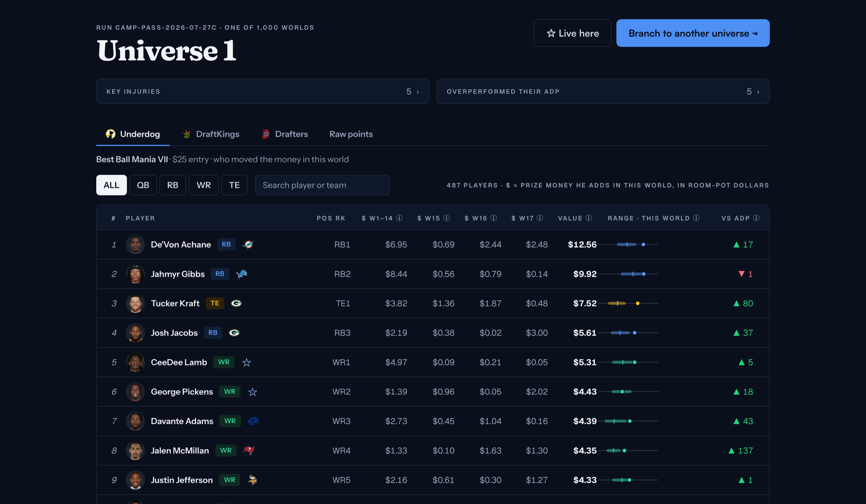Image resolution: width=866 pixels, height=504 pixels.
Task: Click De'Von Achane's headshot thumbnail
Action: (x=135, y=244)
